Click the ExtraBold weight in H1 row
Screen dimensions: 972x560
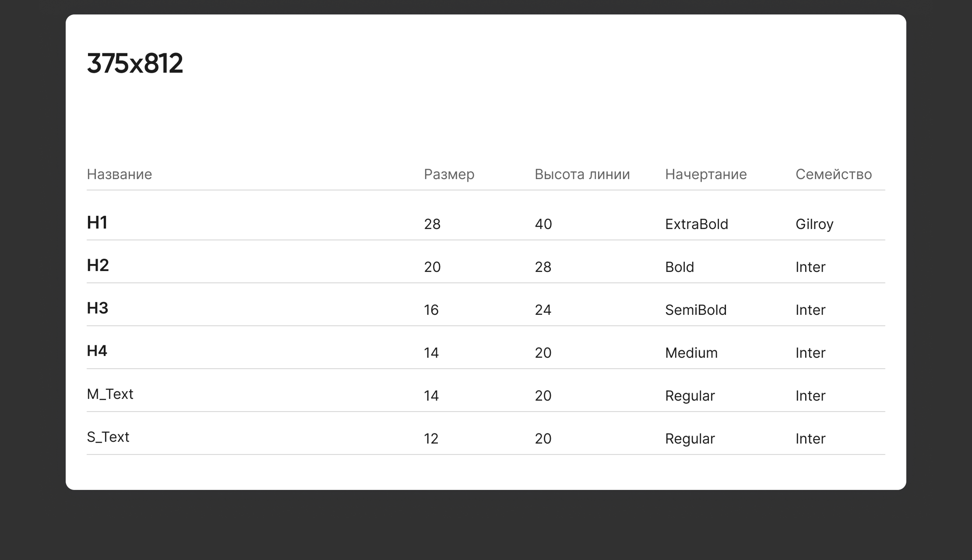pyautogui.click(x=696, y=224)
